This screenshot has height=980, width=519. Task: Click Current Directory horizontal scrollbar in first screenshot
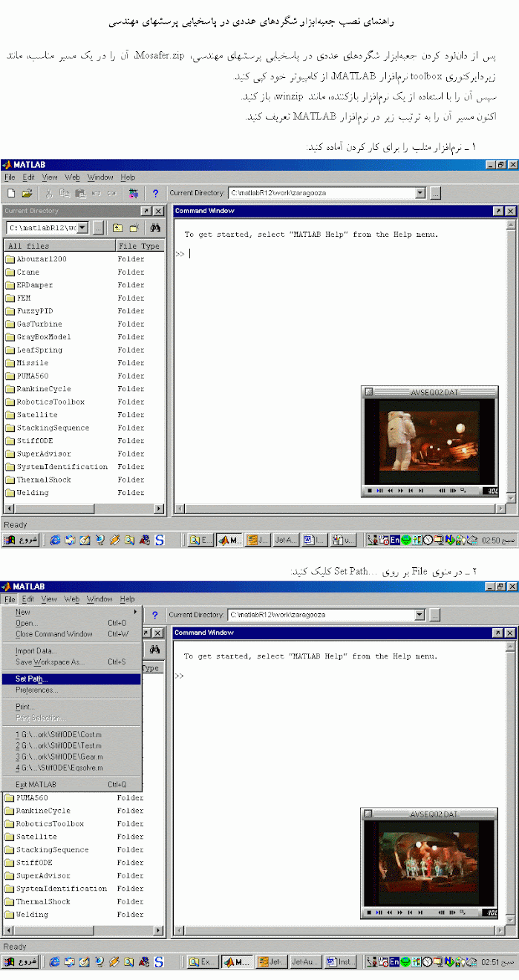coord(84,509)
